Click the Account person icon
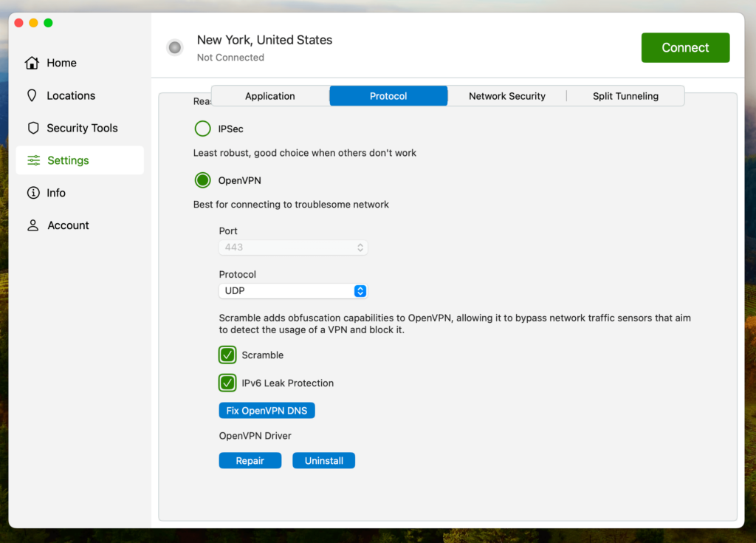Screen dimensions: 756x543 click(32, 225)
